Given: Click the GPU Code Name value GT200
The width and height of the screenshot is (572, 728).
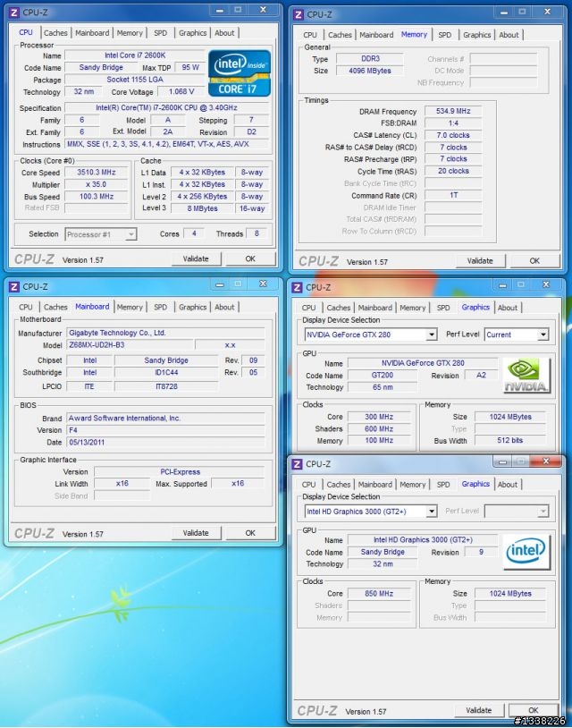Looking at the screenshot, I should click(x=383, y=375).
